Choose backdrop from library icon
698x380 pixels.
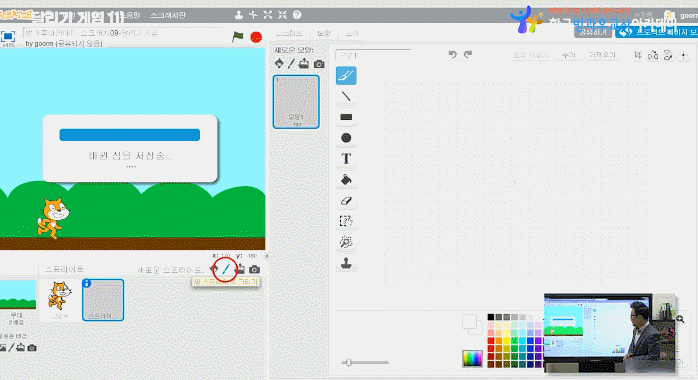[2, 348]
